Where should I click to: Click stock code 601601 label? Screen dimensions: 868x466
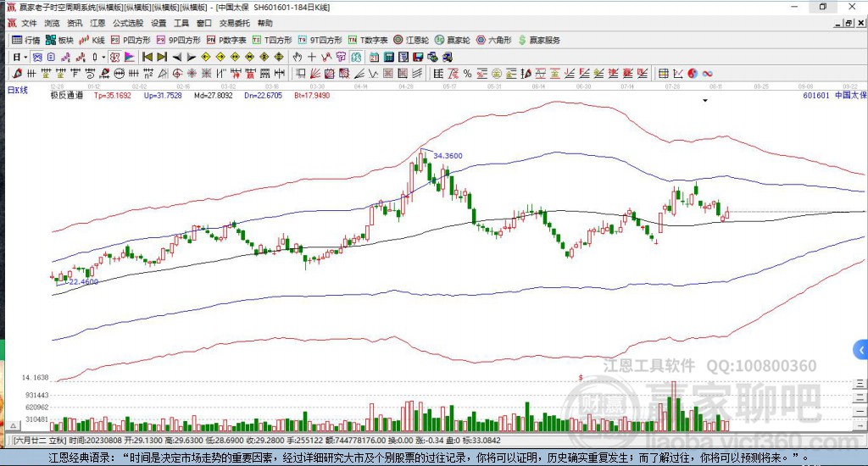[x=816, y=95]
